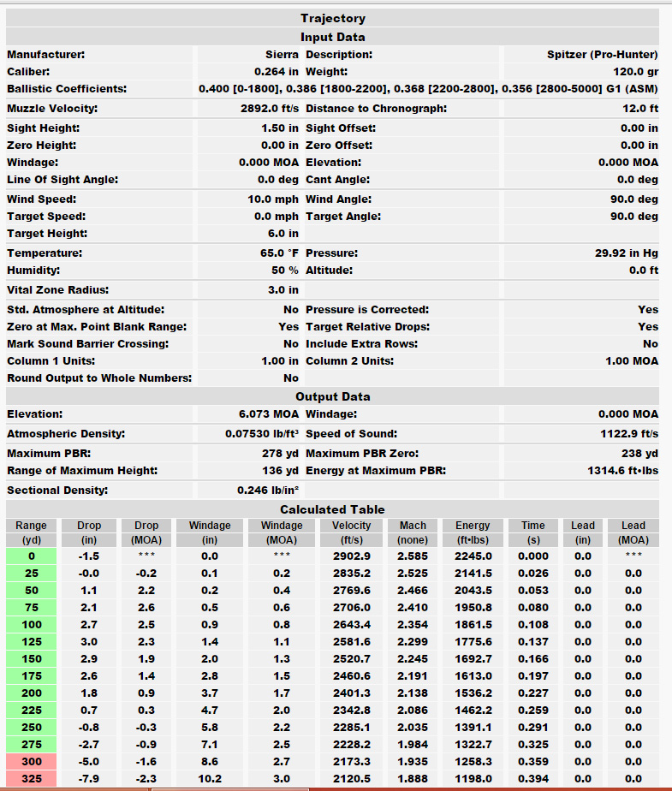Screen dimensions: 672x791
Task: Click the Humidity value 50 %
Action: (x=285, y=271)
